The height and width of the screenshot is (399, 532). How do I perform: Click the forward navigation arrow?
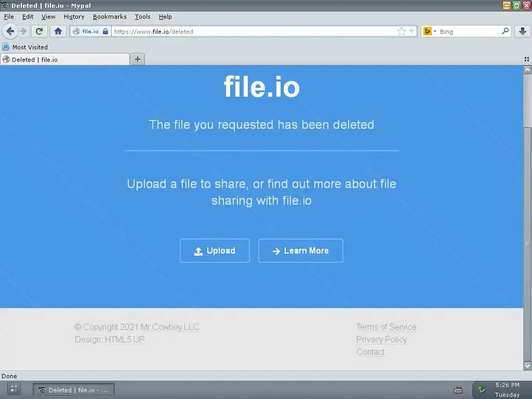[23, 31]
